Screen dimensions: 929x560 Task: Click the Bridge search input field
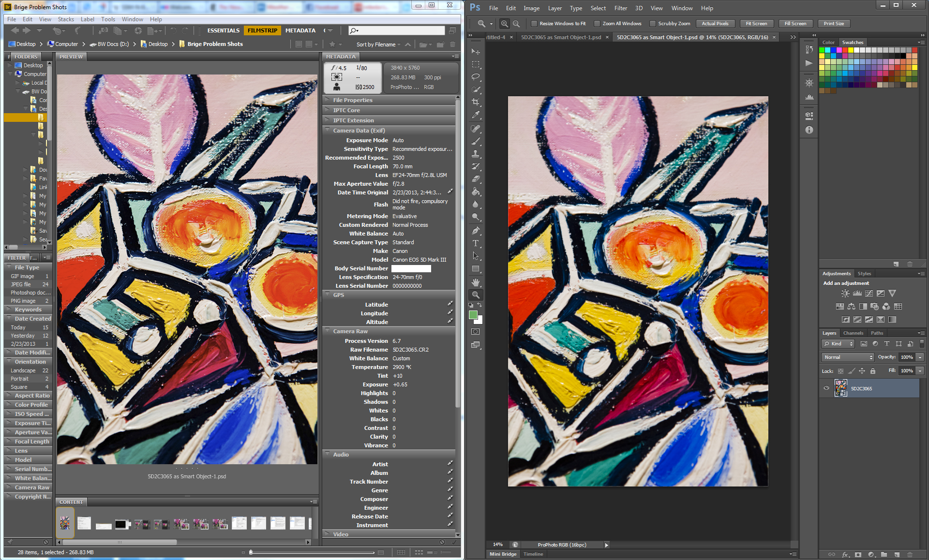point(402,30)
